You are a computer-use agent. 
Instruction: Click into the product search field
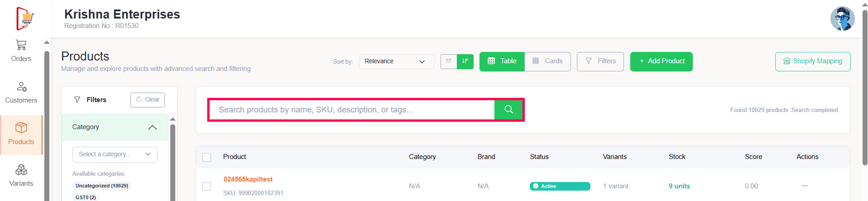point(351,110)
